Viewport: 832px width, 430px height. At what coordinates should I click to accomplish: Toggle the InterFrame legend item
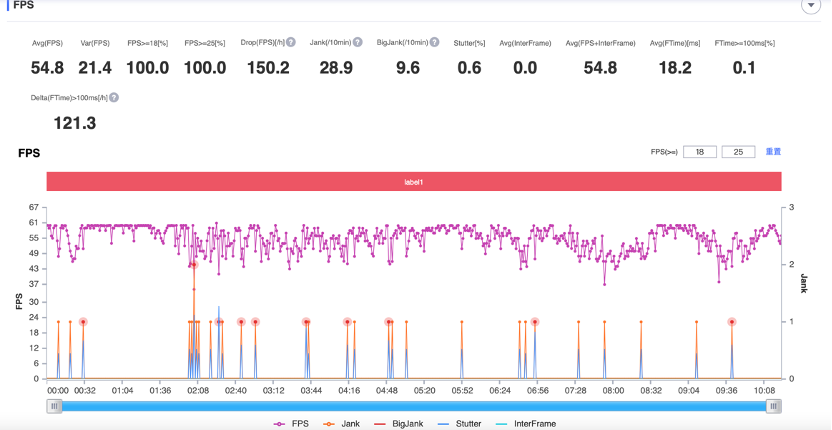(531, 424)
